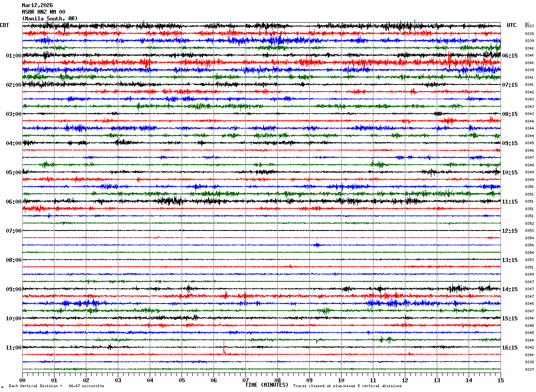Image resolution: width=536 pixels, height=392 pixels.
Task: Click the 08:15 UTC time label
Action: tap(510, 114)
